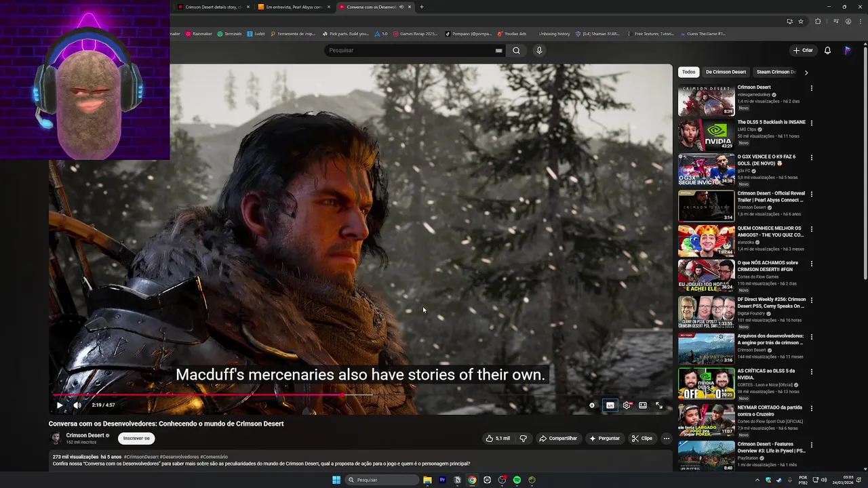Open options for QUEM CONHECE MELHOR OS AMIGOS video
Screen dimensions: 868x488
(x=811, y=229)
